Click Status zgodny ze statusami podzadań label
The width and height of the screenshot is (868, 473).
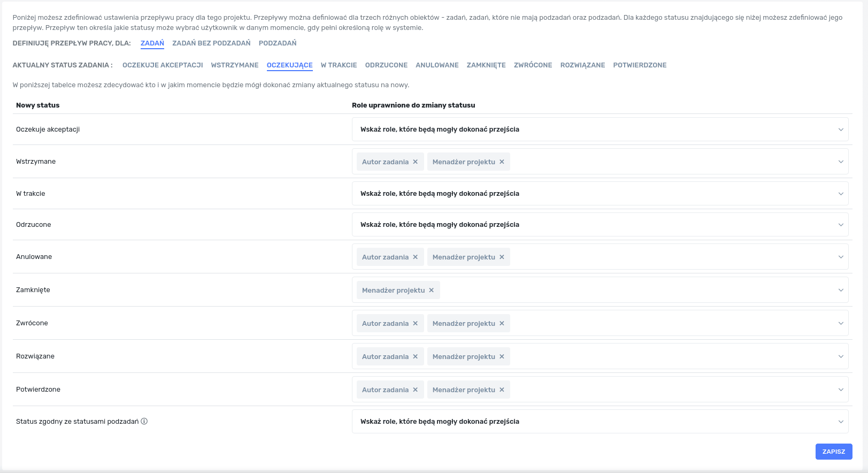pos(77,422)
